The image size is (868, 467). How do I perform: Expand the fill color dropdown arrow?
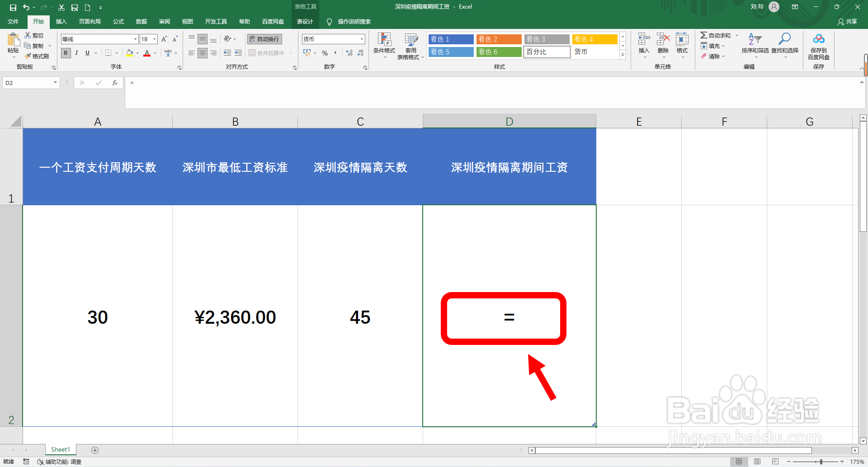point(137,53)
